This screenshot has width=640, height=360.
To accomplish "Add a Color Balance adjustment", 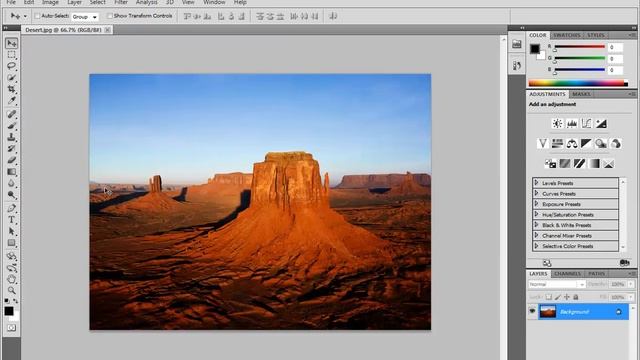I will [572, 143].
